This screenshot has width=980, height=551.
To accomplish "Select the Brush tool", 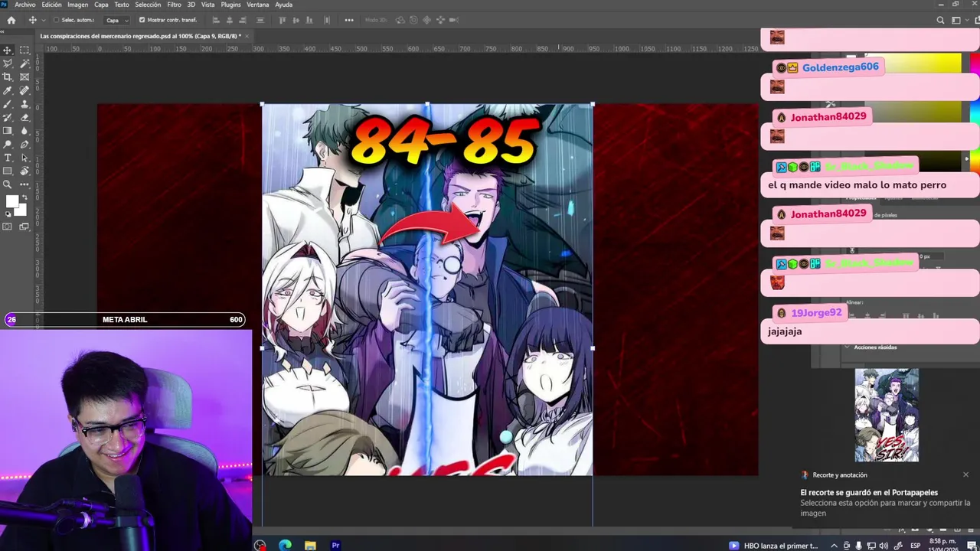I will click(x=8, y=104).
